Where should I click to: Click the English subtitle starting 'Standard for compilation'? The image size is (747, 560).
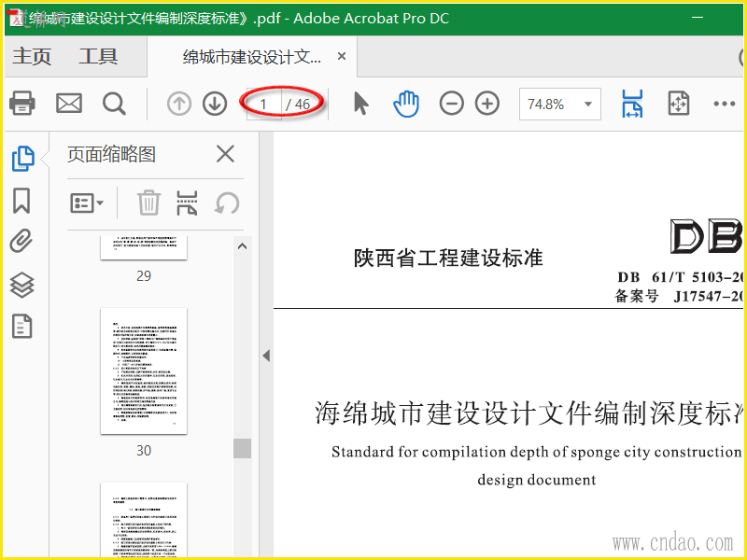(536, 452)
